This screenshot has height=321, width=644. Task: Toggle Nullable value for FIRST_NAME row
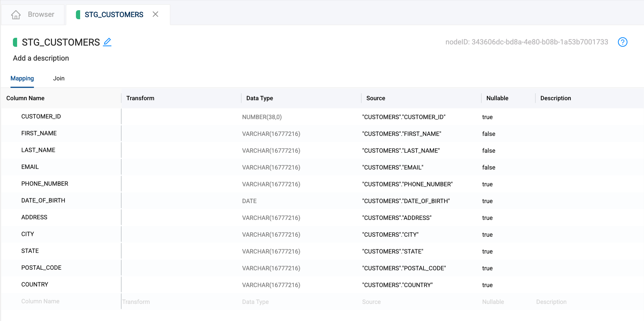tap(488, 134)
